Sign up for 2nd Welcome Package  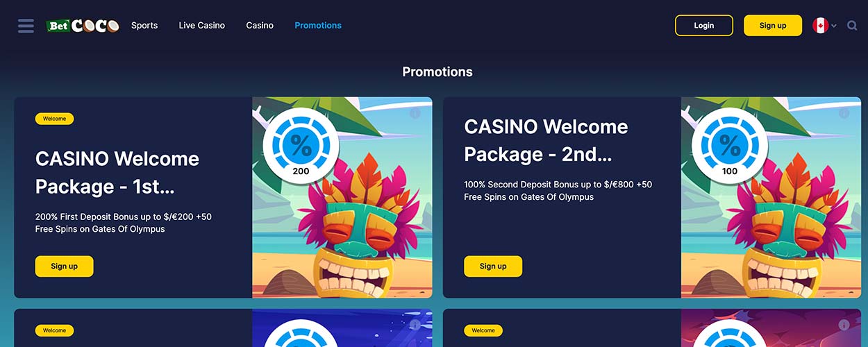[x=493, y=266]
